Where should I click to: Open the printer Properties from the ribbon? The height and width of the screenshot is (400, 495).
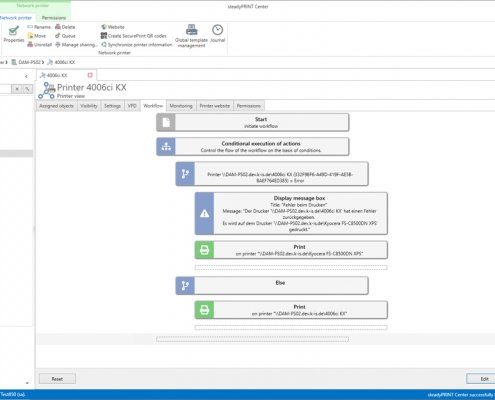coord(13,34)
